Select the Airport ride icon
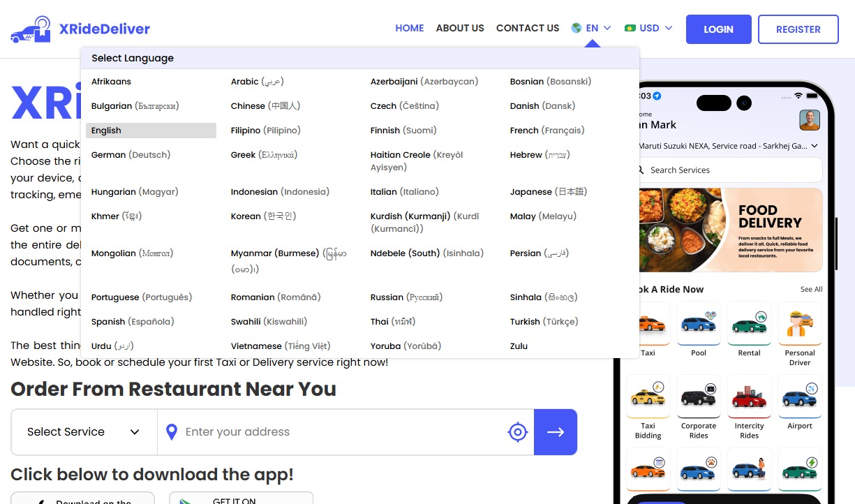Image resolution: width=855 pixels, height=504 pixels. click(x=800, y=397)
